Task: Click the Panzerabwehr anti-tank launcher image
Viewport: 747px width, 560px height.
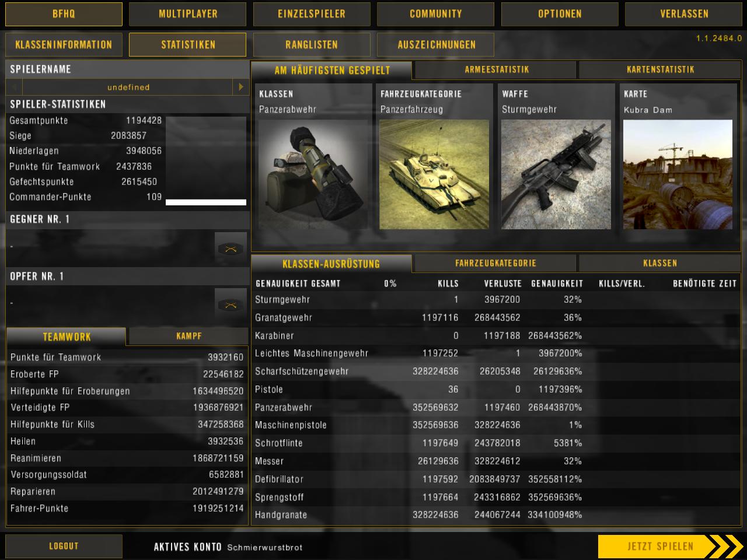Action: tap(313, 174)
